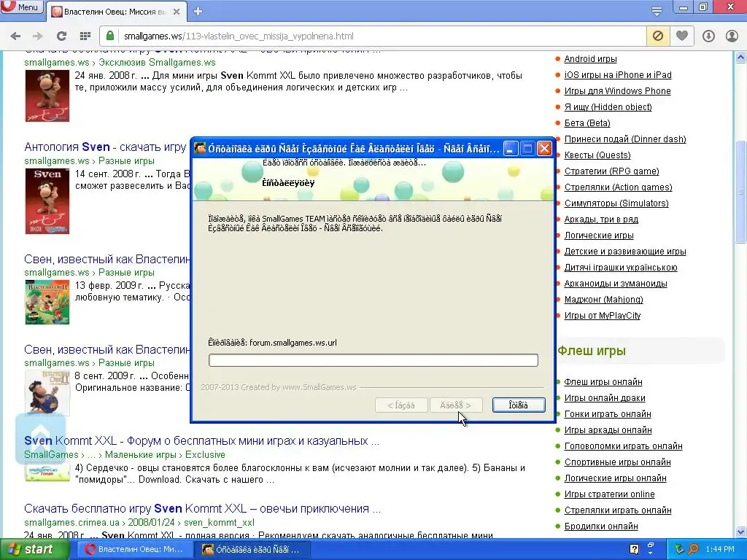747x560 pixels.
Task: Open the Бета (Beta) category
Action: (587, 123)
